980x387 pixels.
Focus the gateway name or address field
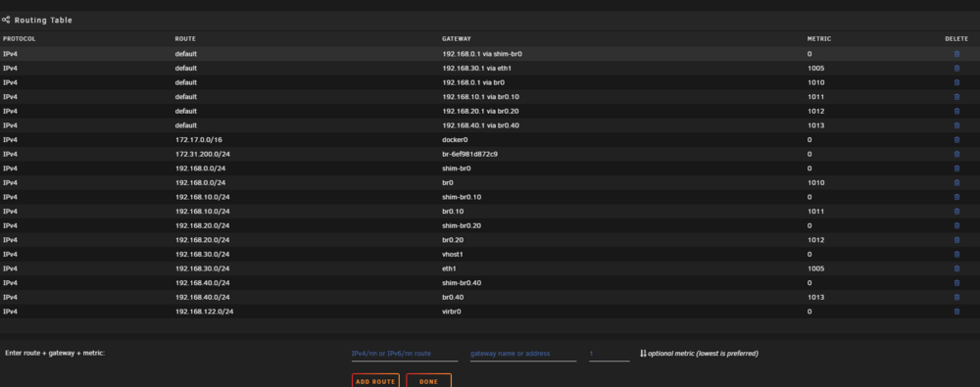(523, 354)
